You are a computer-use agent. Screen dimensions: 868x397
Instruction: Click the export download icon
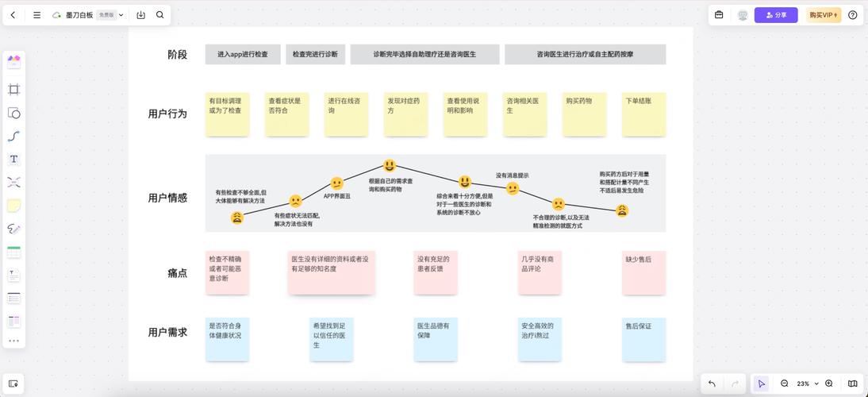[x=140, y=16]
